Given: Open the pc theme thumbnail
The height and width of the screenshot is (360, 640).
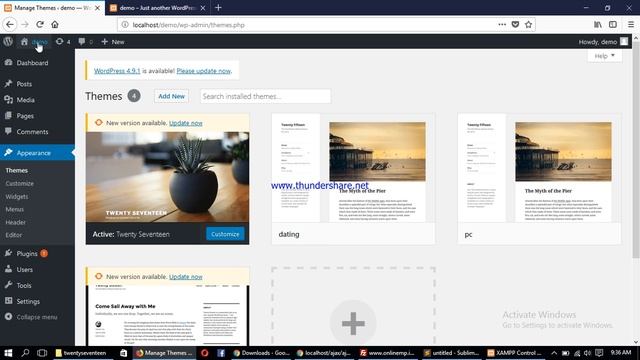Looking at the screenshot, I should pos(539,168).
